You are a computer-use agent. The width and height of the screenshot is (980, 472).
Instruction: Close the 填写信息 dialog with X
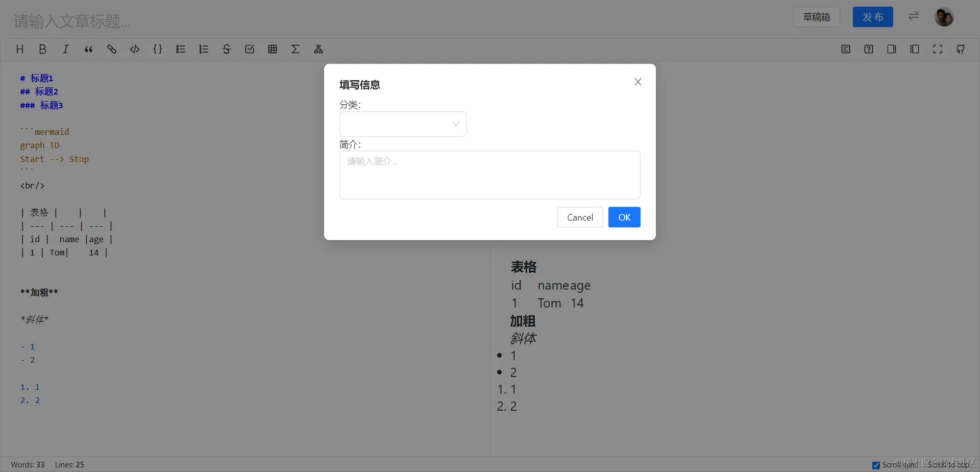638,82
